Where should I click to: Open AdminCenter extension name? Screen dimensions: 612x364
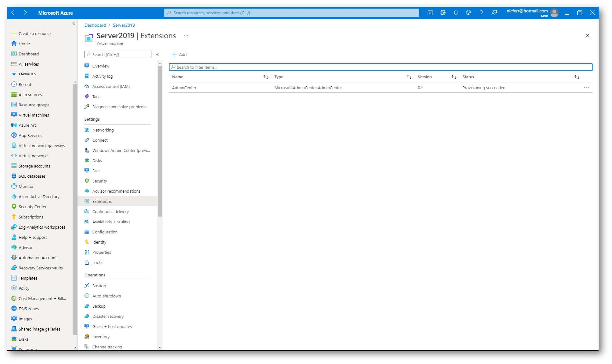(x=184, y=88)
